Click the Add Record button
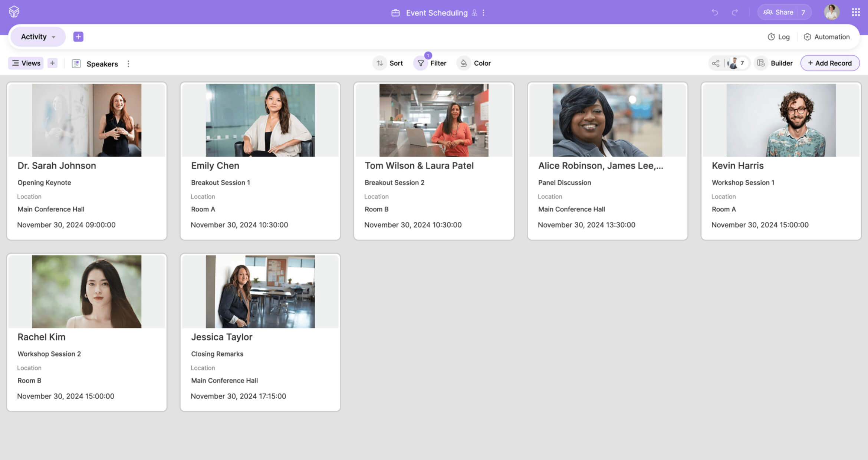 [x=830, y=63]
